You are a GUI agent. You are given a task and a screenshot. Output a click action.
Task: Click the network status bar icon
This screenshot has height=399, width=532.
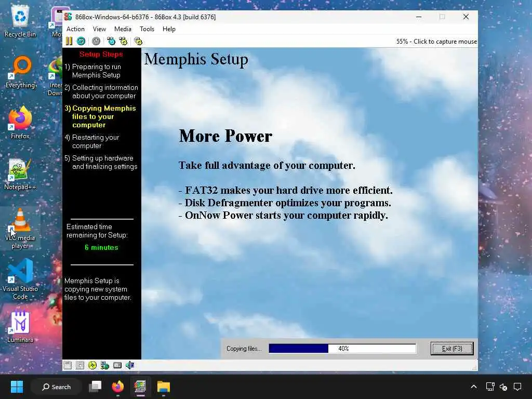click(x=105, y=365)
